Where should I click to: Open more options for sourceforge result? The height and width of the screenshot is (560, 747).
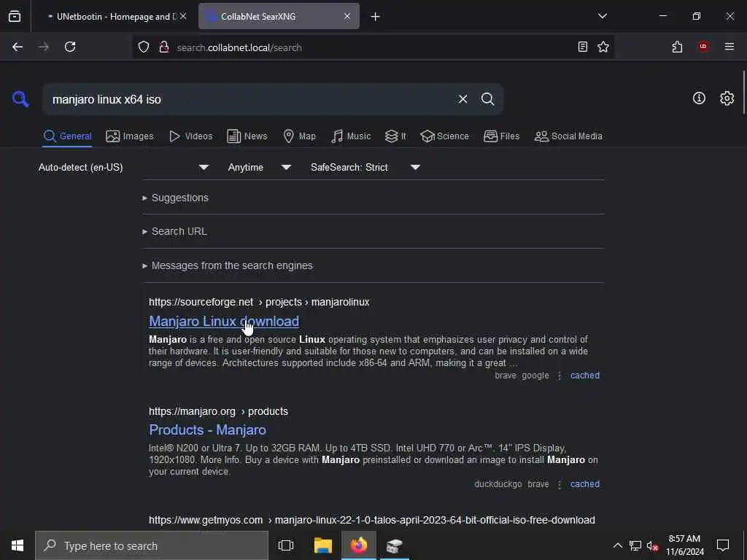pos(560,376)
